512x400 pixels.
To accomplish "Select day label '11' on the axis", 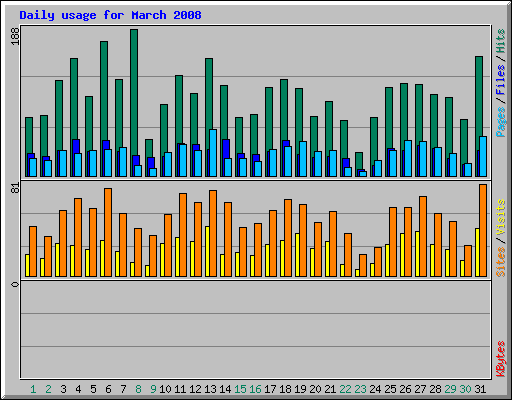I will pyautogui.click(x=180, y=389).
